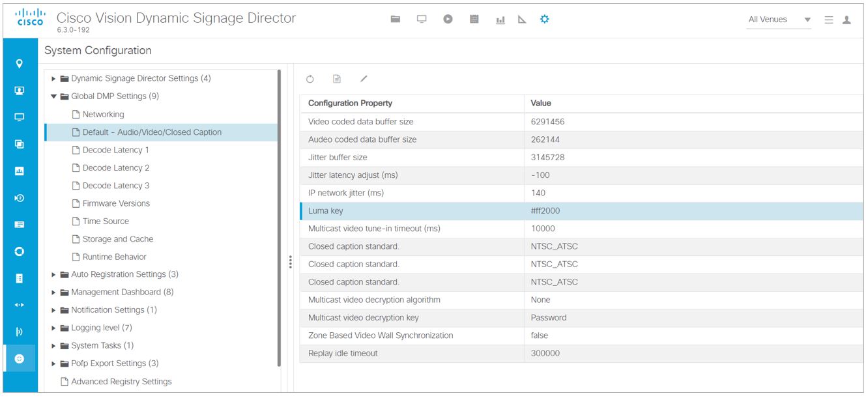Click the triangle ruler icon in header
Image resolution: width=868 pixels, height=398 pixels.
click(522, 20)
